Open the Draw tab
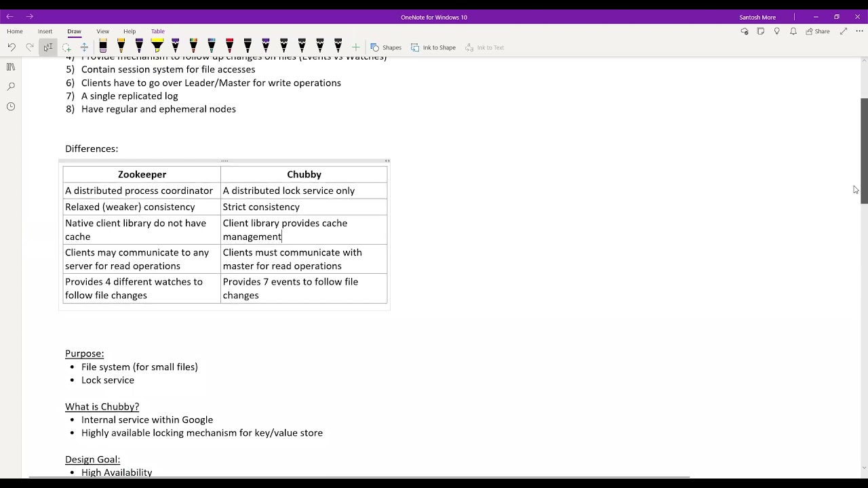Viewport: 868px width, 488px height. click(x=74, y=31)
